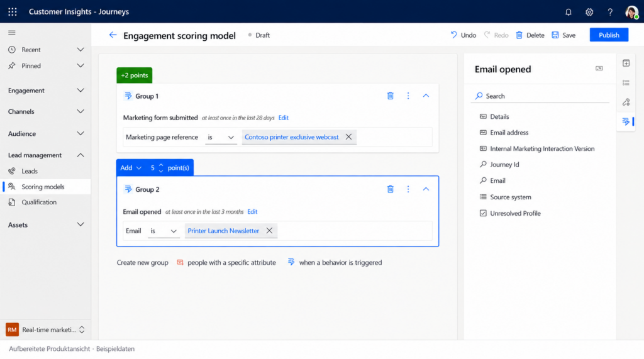The width and height of the screenshot is (644, 359).
Task: Click the Group 2 behavior icon
Action: (x=128, y=189)
